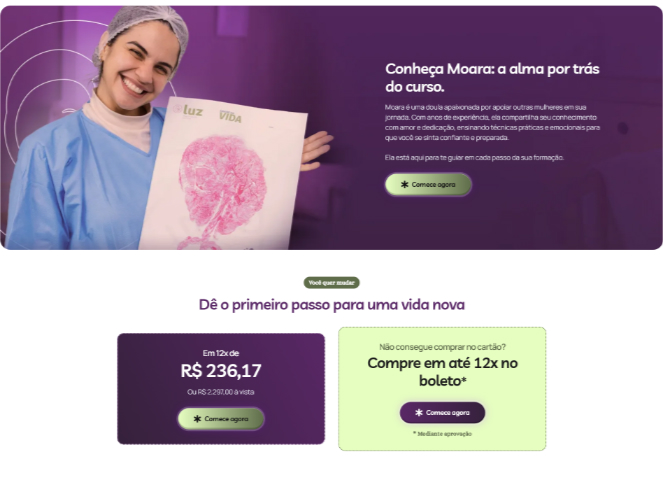Click the Mediante aprovação footnote

pyautogui.click(x=442, y=434)
